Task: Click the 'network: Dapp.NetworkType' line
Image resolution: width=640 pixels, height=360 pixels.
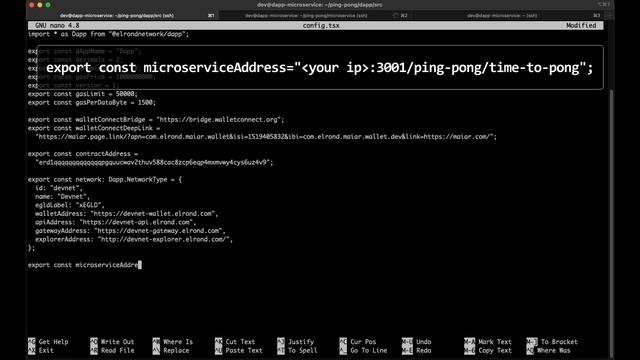Action: tap(105, 180)
